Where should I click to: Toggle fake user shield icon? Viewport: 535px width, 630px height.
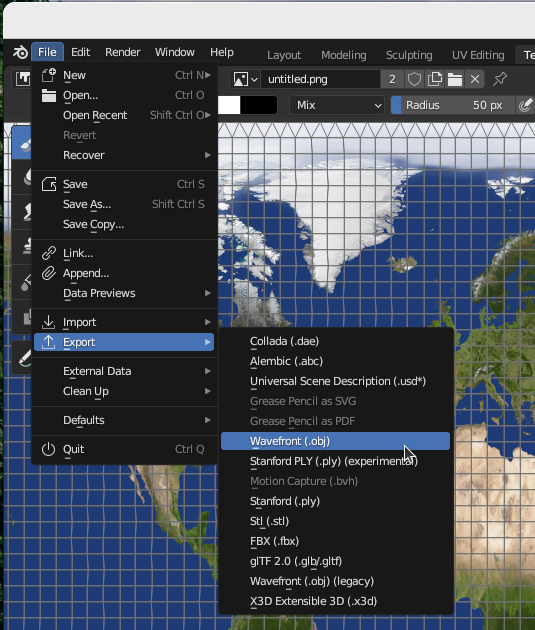(x=414, y=79)
